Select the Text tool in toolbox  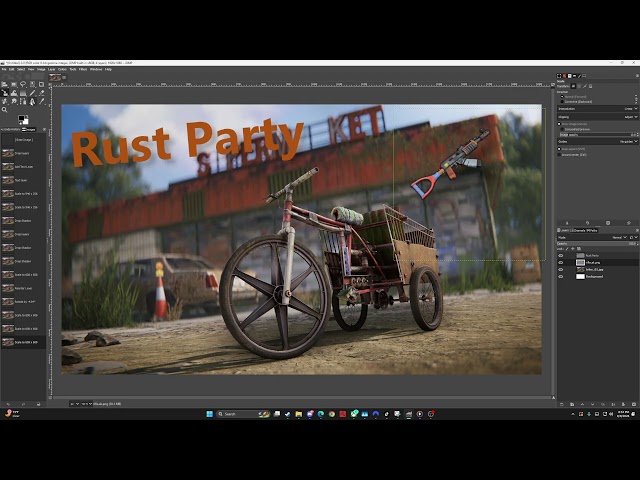click(x=32, y=101)
